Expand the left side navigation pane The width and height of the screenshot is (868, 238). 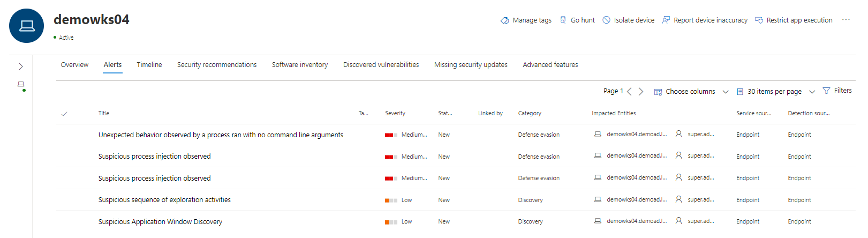20,66
